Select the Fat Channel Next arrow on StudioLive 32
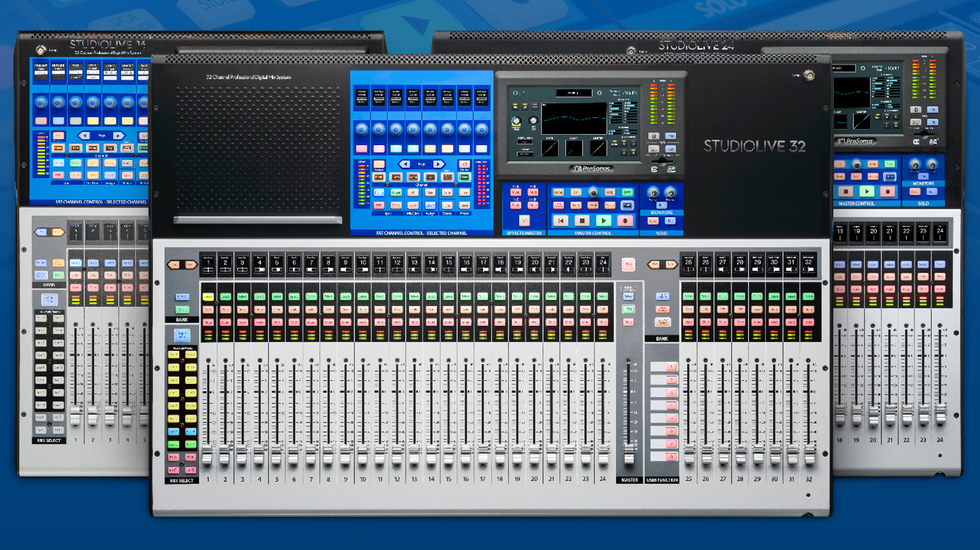This screenshot has width=980, height=550. pyautogui.click(x=439, y=164)
